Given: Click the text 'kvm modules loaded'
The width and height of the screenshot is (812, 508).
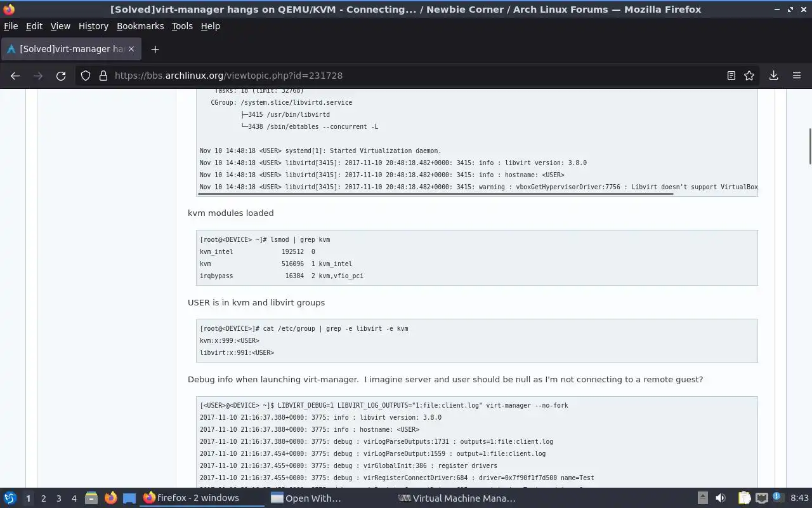Looking at the screenshot, I should pyautogui.click(x=231, y=213).
